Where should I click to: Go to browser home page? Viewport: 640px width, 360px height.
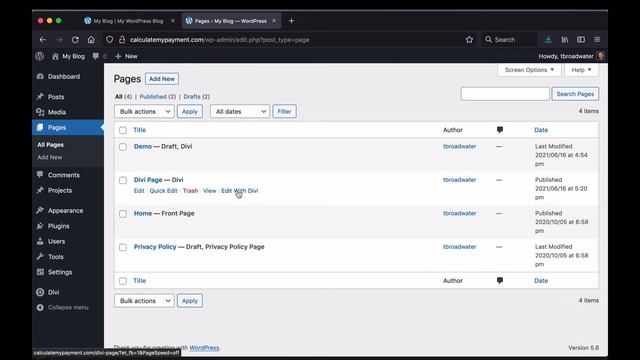coord(91,40)
